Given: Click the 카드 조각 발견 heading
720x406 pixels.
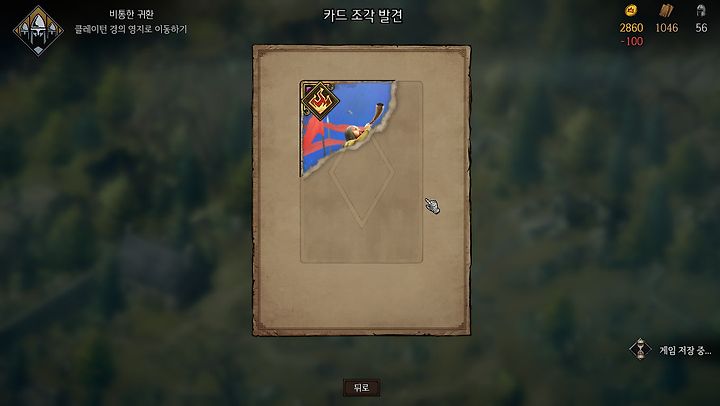Looking at the screenshot, I should [363, 16].
